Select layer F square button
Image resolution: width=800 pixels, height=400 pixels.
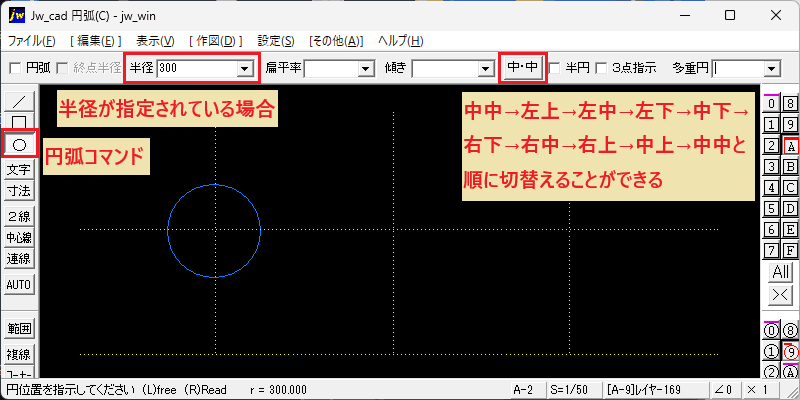coord(790,251)
